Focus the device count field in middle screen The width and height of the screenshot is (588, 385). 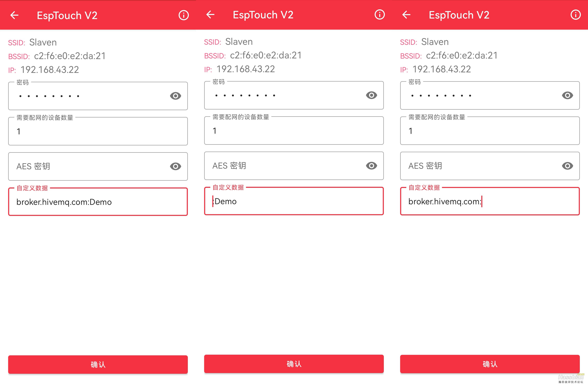coord(294,131)
